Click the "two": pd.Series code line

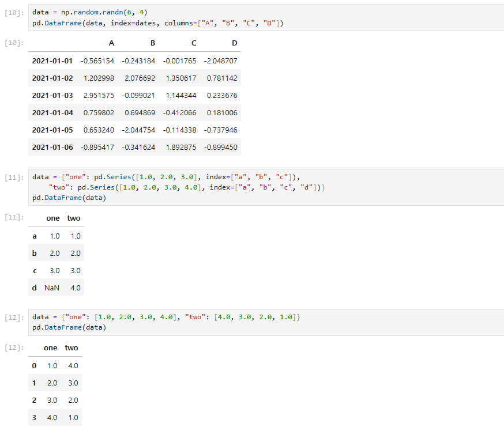click(187, 188)
